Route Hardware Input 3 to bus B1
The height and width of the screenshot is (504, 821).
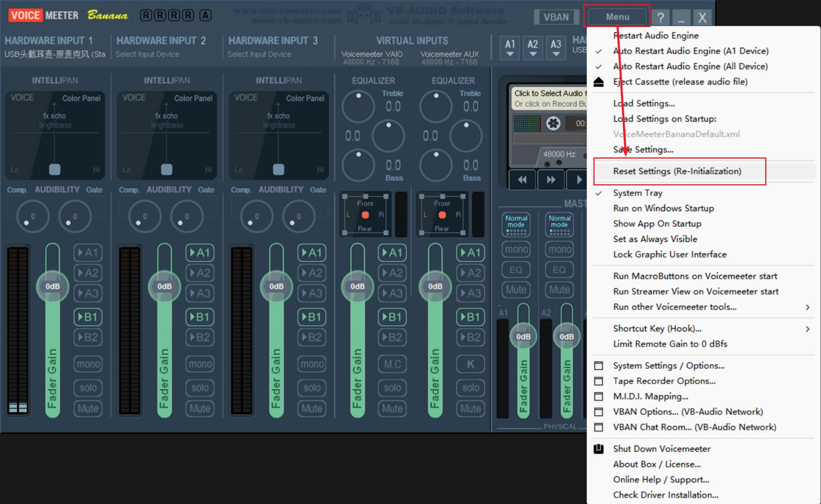[x=312, y=317]
